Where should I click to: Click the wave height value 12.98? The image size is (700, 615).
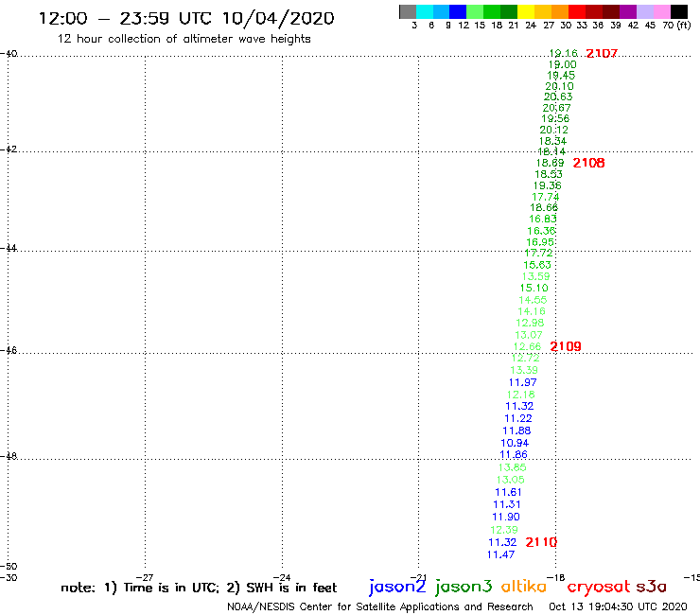(530, 323)
